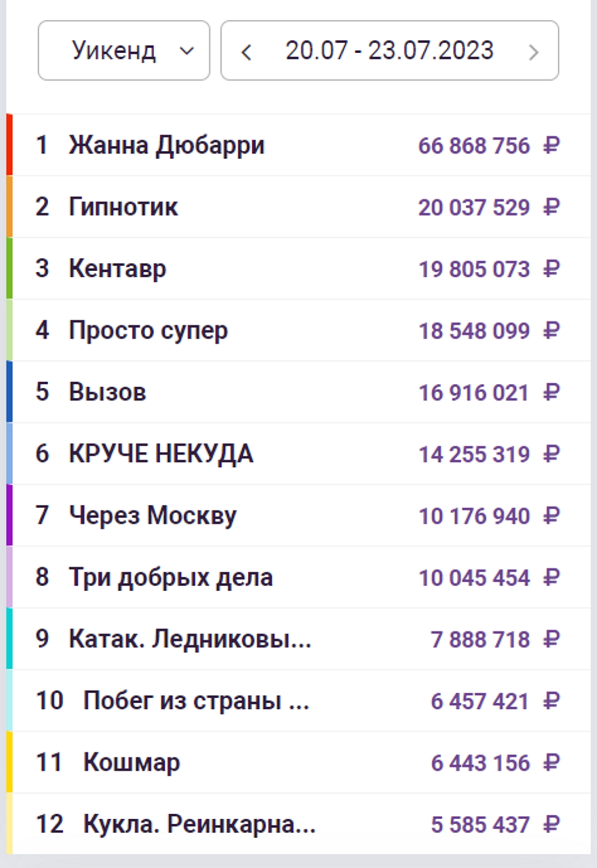
Task: Click the dropdown arrow beside «Уикенд»
Action: 188,50
